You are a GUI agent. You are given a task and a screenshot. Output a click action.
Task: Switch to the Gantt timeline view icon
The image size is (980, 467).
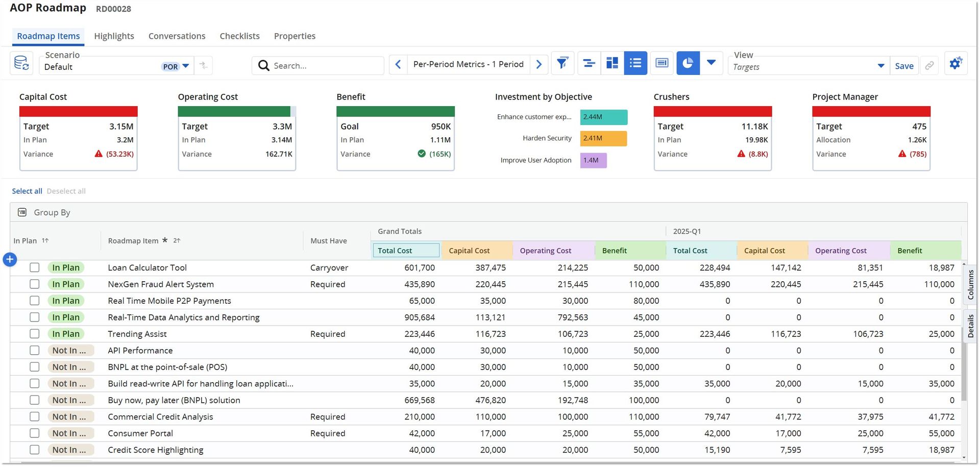click(x=589, y=63)
